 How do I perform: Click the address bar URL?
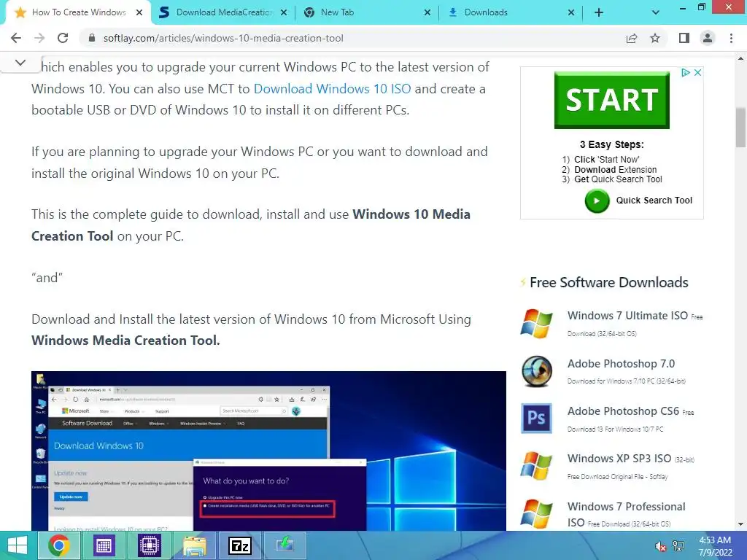pos(223,38)
